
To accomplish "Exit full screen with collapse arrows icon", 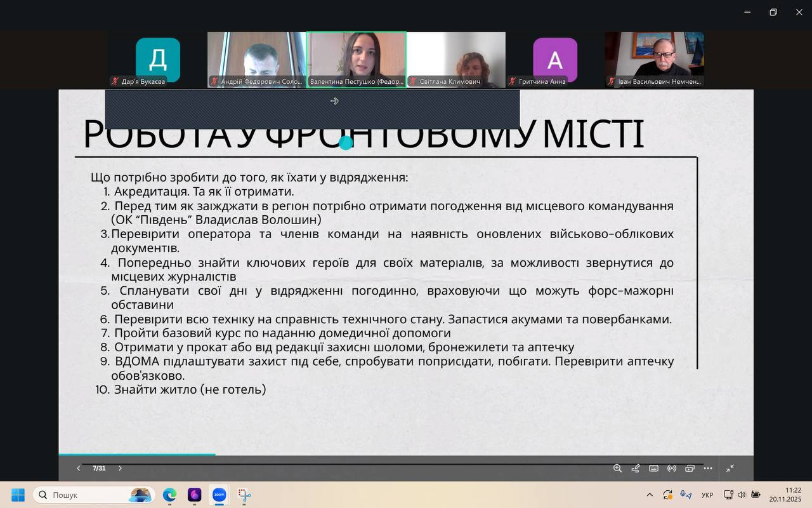I will [730, 469].
